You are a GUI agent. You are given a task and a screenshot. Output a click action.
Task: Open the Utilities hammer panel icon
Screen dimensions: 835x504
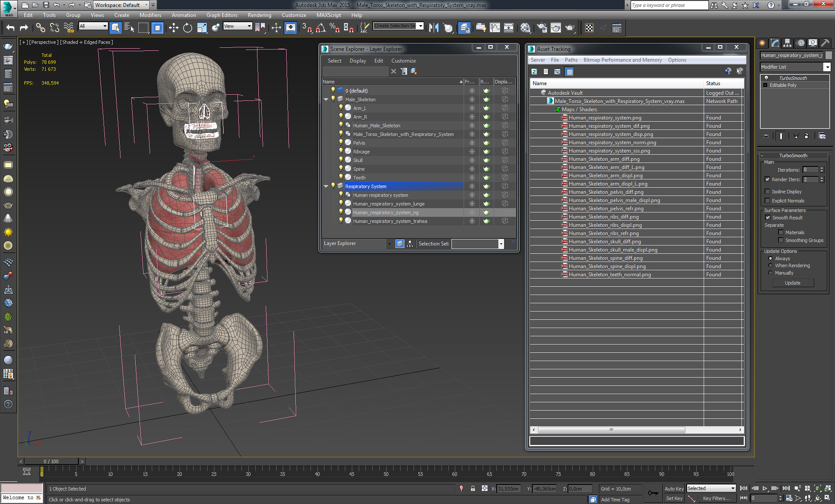click(x=825, y=43)
